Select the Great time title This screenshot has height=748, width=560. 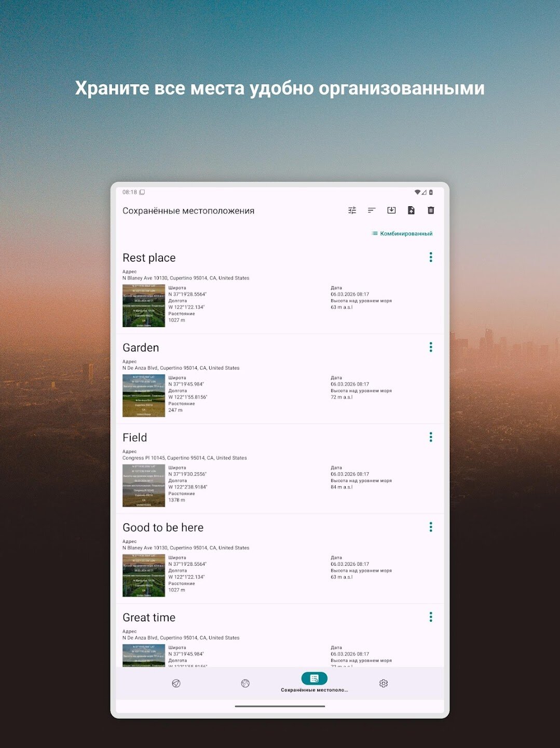(x=149, y=617)
